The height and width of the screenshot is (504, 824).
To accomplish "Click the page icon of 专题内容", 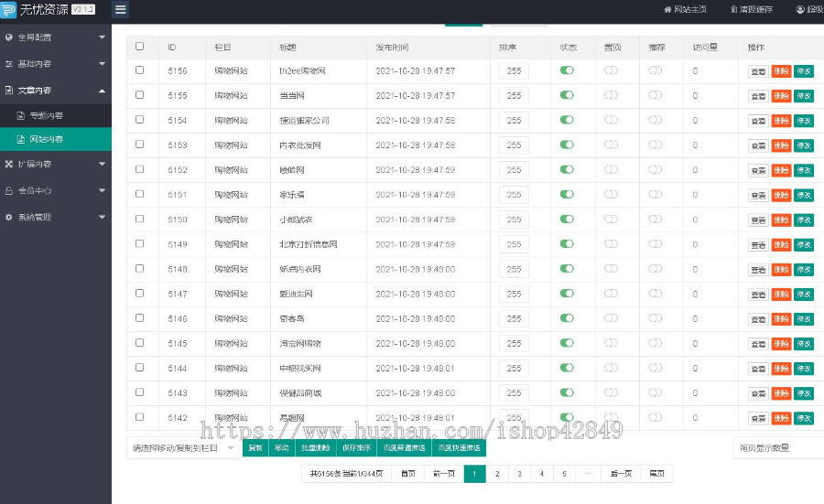I will pos(20,115).
